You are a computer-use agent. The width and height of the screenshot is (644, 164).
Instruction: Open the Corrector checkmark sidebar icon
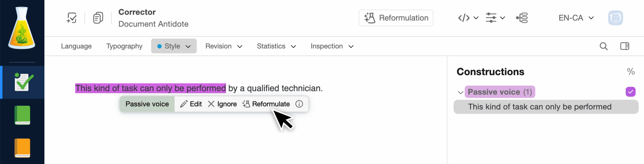pos(22,82)
